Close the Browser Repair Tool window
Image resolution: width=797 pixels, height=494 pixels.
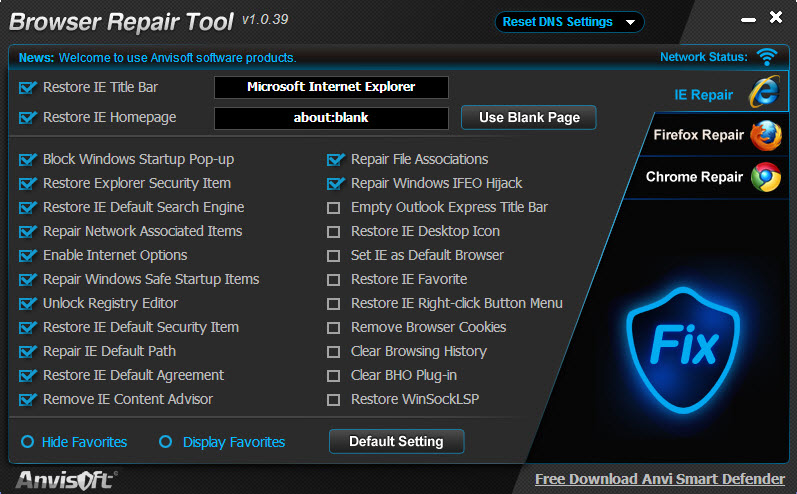point(776,17)
